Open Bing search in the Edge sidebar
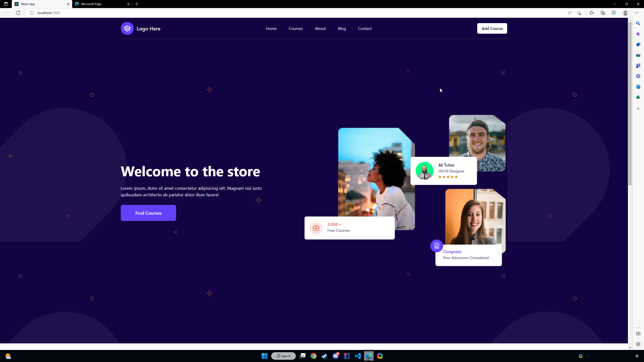The width and height of the screenshot is (644, 362). pyautogui.click(x=638, y=23)
